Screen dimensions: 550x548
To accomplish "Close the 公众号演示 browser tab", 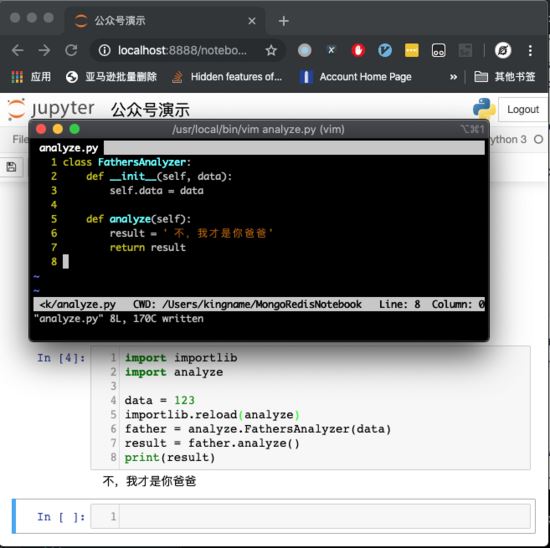I will (251, 21).
